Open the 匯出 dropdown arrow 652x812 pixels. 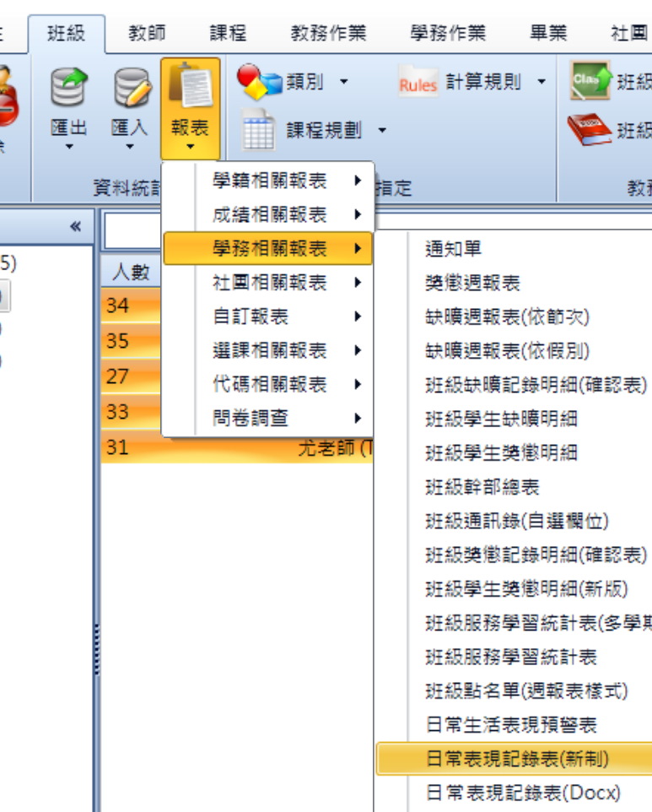pos(69,147)
